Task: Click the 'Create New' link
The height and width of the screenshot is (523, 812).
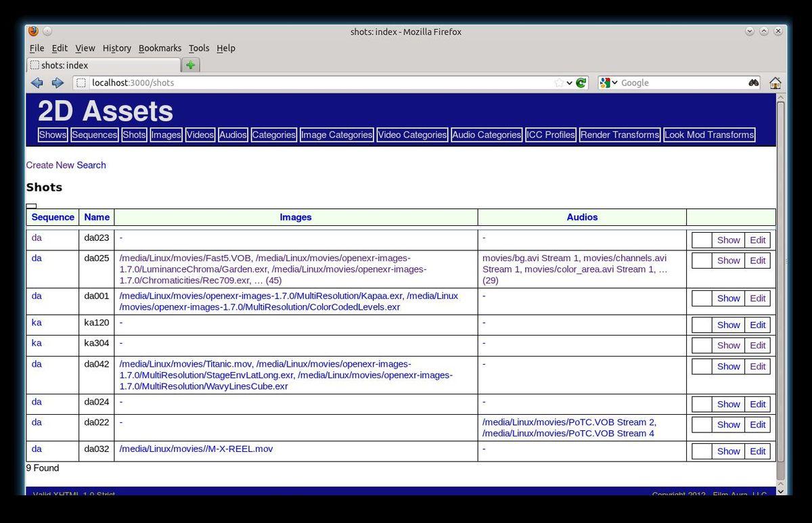Action: (x=50, y=165)
